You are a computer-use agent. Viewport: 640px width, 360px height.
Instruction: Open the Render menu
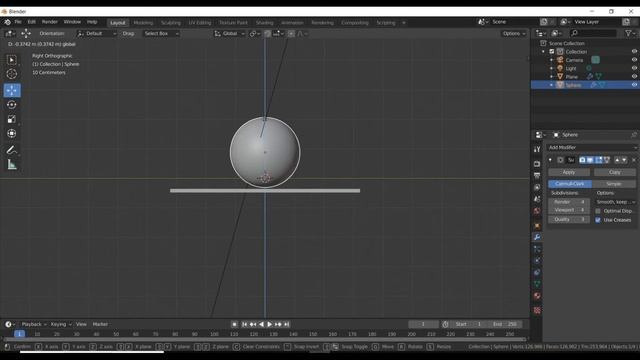click(50, 22)
